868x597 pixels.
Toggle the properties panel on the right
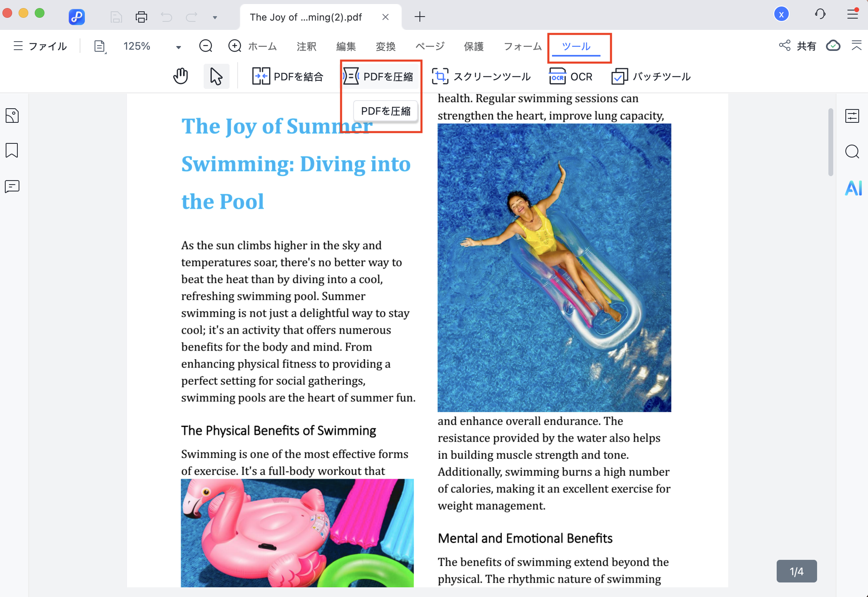click(x=852, y=116)
